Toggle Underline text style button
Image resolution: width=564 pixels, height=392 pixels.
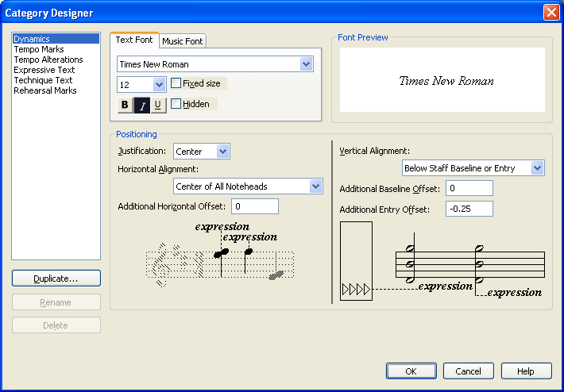point(157,105)
